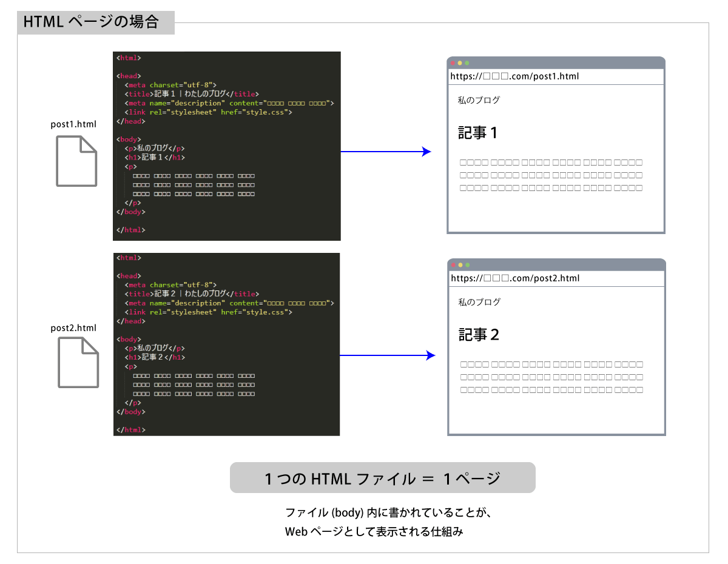This screenshot has height=564, width=728.
Task: Click green maximize dot in post1 browser
Action: [467, 63]
